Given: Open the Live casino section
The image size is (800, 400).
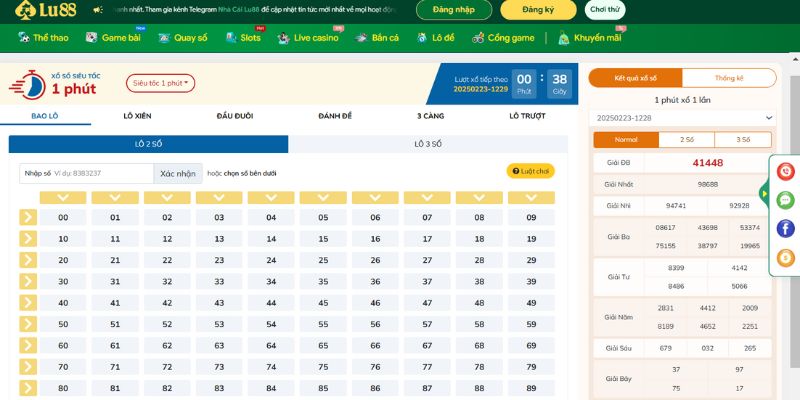Looking at the screenshot, I should click(x=306, y=38).
